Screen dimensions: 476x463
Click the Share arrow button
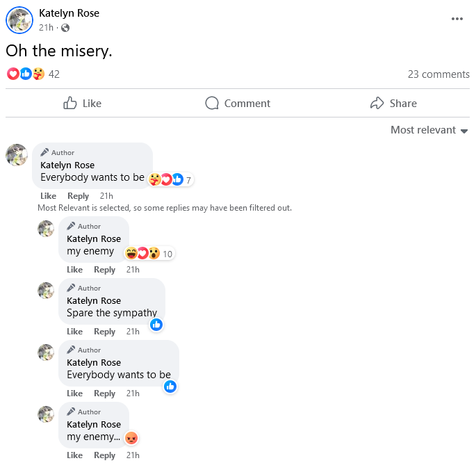coord(393,104)
